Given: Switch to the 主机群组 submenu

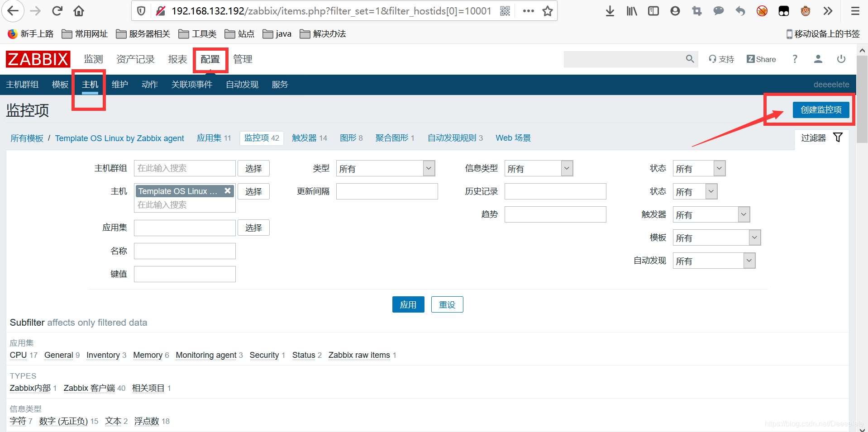Looking at the screenshot, I should (x=22, y=85).
